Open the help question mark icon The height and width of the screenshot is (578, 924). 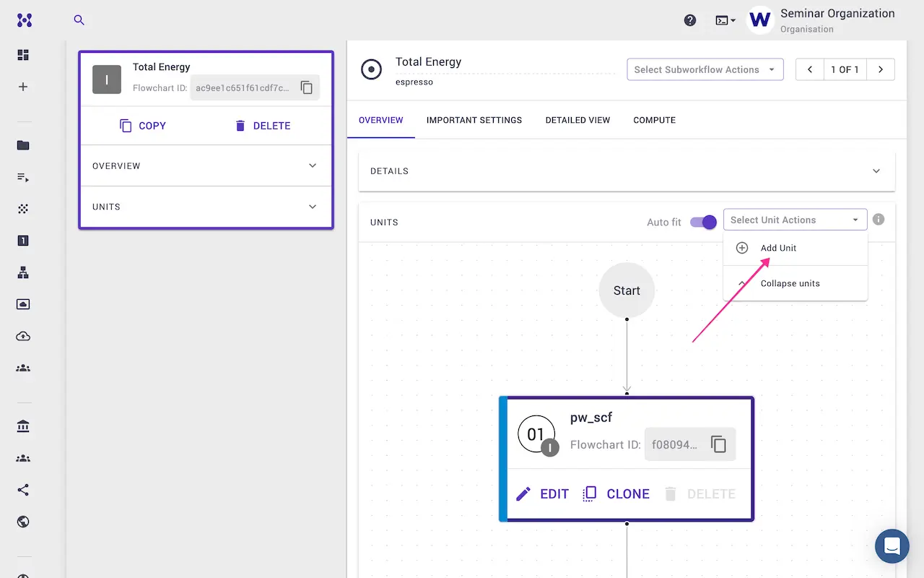click(690, 20)
